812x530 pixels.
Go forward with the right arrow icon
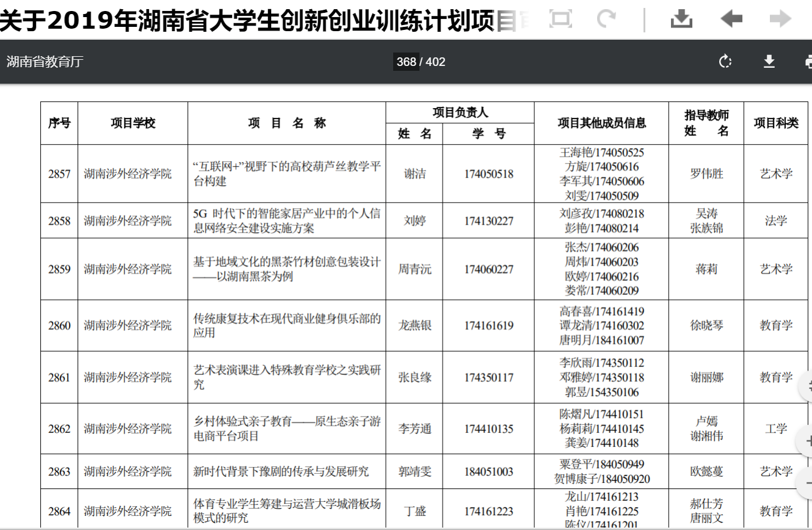tap(780, 19)
